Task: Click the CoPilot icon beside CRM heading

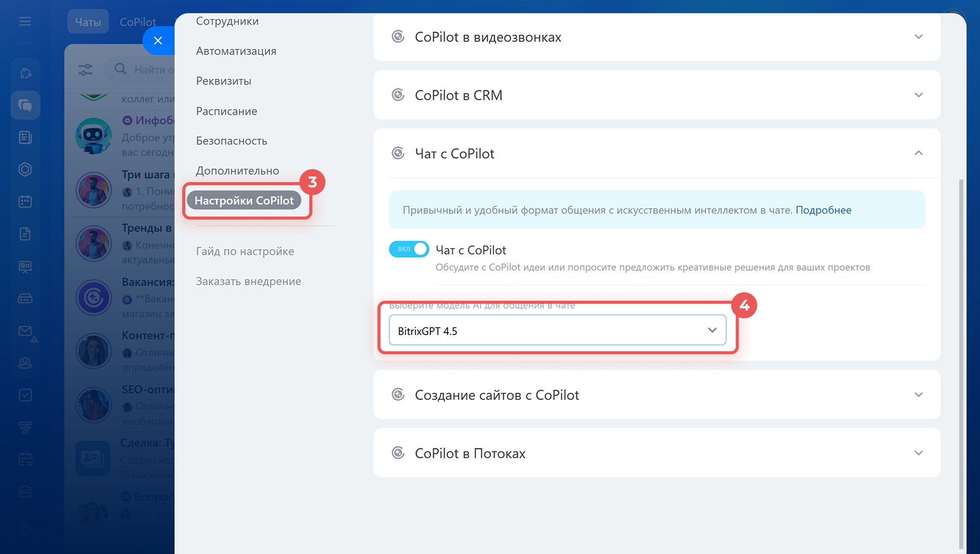Action: click(398, 95)
